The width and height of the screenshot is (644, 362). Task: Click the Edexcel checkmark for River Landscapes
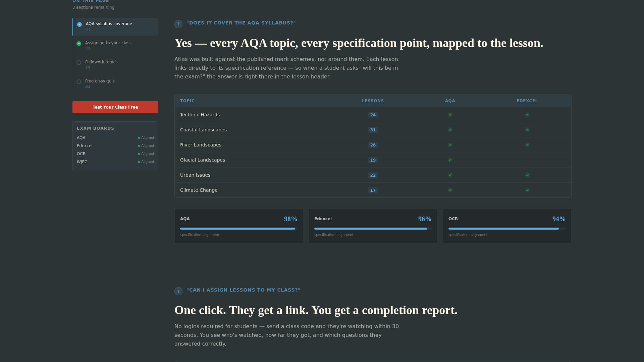coord(527,145)
